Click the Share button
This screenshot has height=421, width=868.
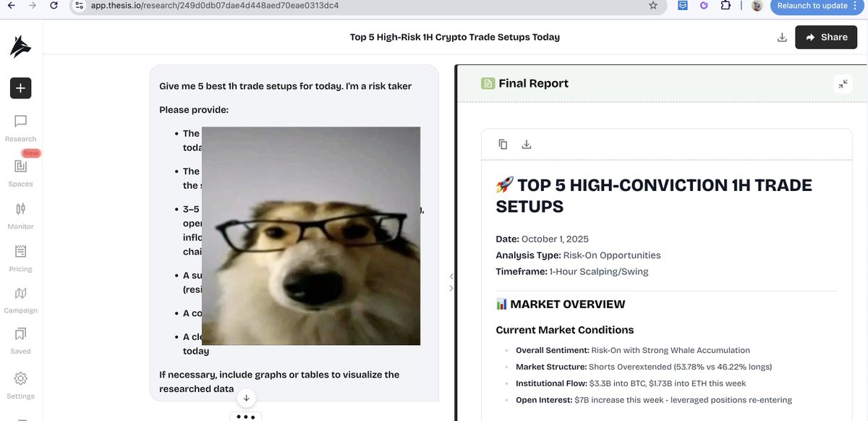pyautogui.click(x=826, y=37)
